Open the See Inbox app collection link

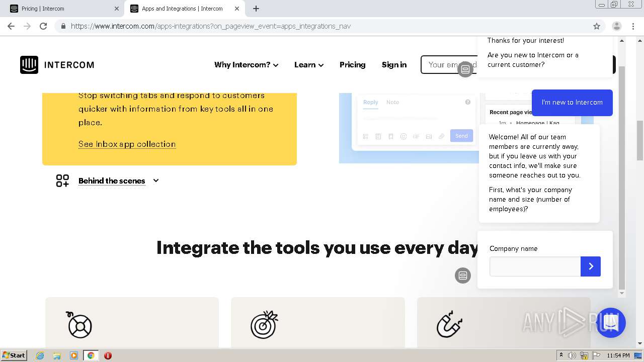(127, 144)
